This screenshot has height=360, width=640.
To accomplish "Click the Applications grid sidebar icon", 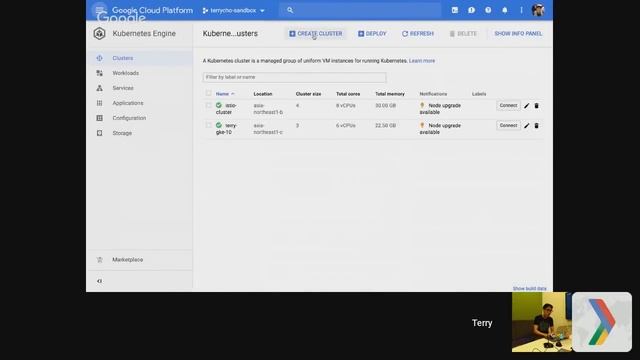I will point(99,103).
